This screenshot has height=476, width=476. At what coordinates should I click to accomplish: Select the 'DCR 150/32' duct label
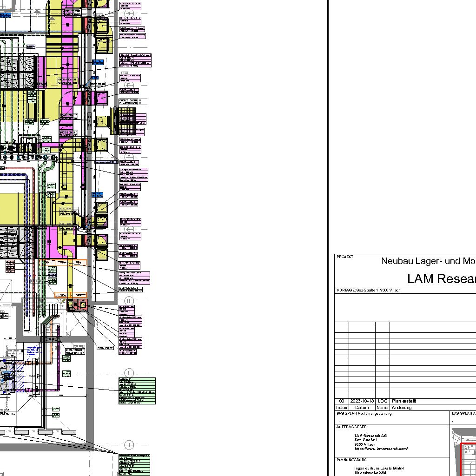click(x=106, y=348)
